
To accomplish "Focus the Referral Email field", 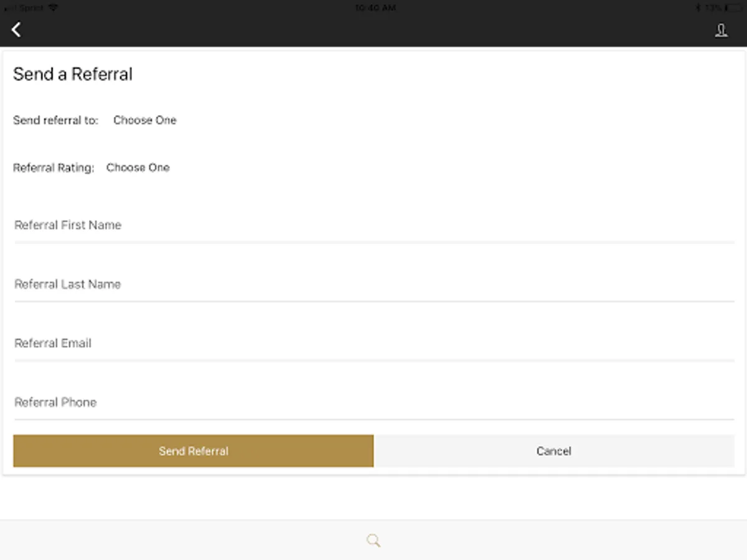I will (374, 343).
